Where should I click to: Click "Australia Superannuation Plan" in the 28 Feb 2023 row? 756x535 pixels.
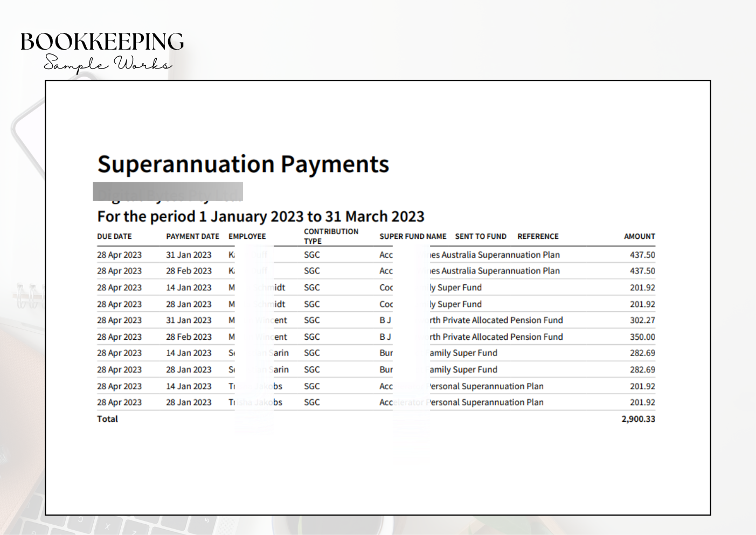(x=501, y=271)
